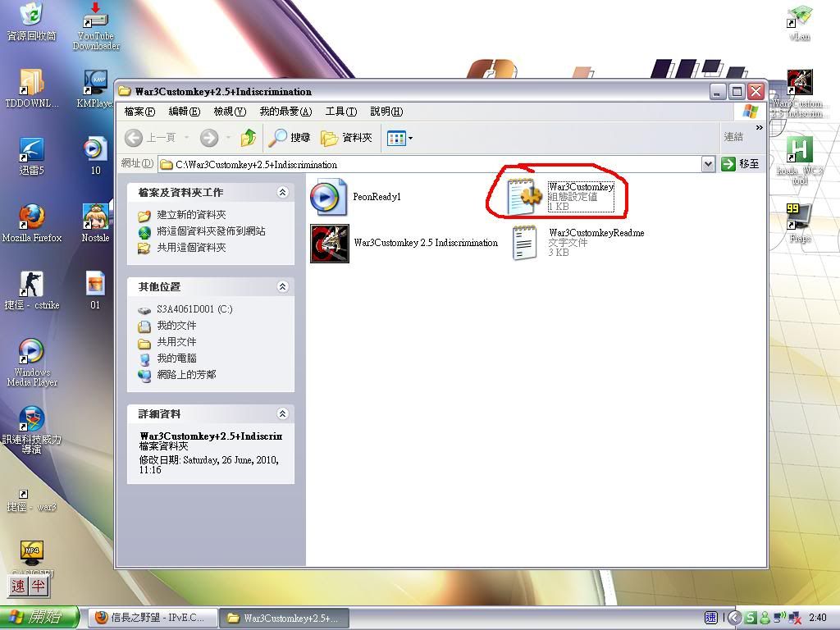Click the 我的電腦 link in sidebar
The width and height of the screenshot is (840, 630).
coord(176,358)
